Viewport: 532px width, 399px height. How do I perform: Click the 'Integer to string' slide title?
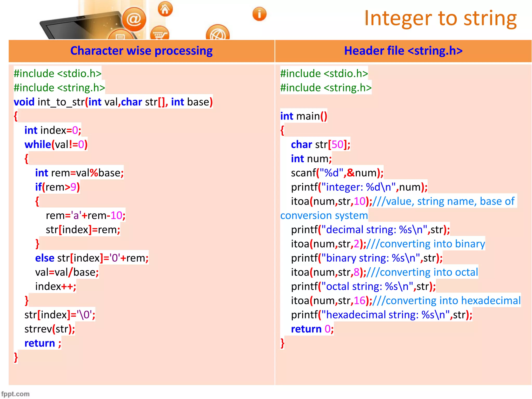pos(440,18)
